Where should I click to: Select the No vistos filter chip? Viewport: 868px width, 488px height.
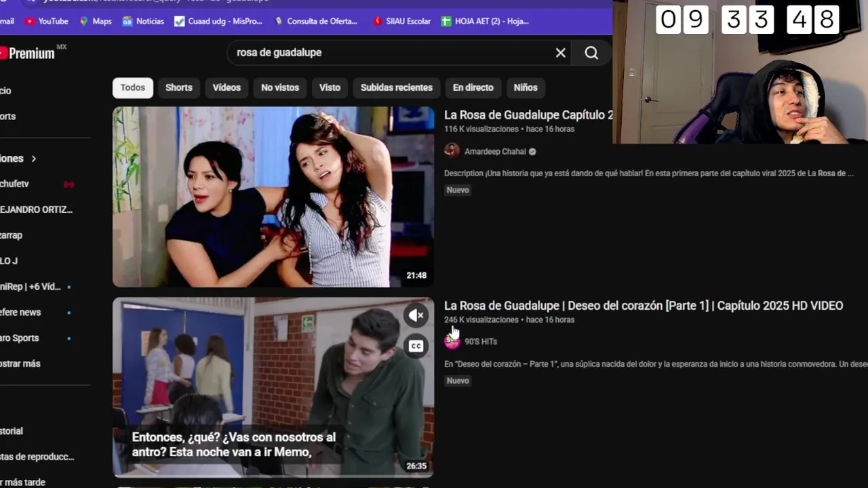click(x=280, y=87)
